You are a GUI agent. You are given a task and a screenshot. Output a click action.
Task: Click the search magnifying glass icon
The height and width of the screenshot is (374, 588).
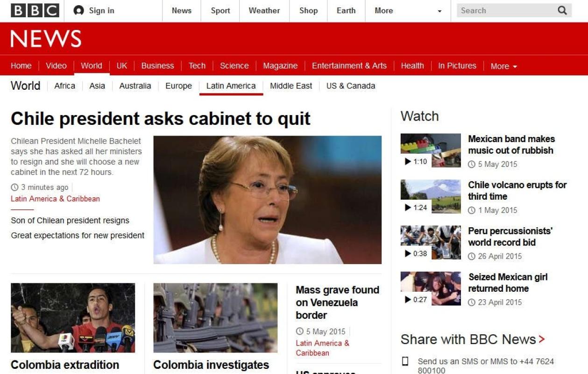click(562, 10)
